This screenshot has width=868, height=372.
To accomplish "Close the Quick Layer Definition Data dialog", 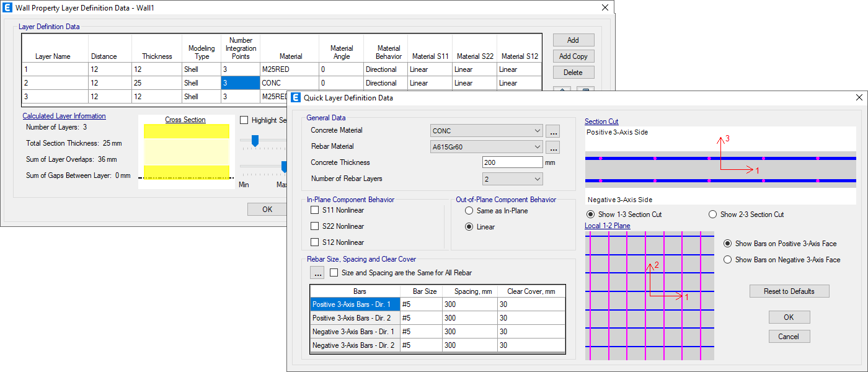I will [859, 98].
